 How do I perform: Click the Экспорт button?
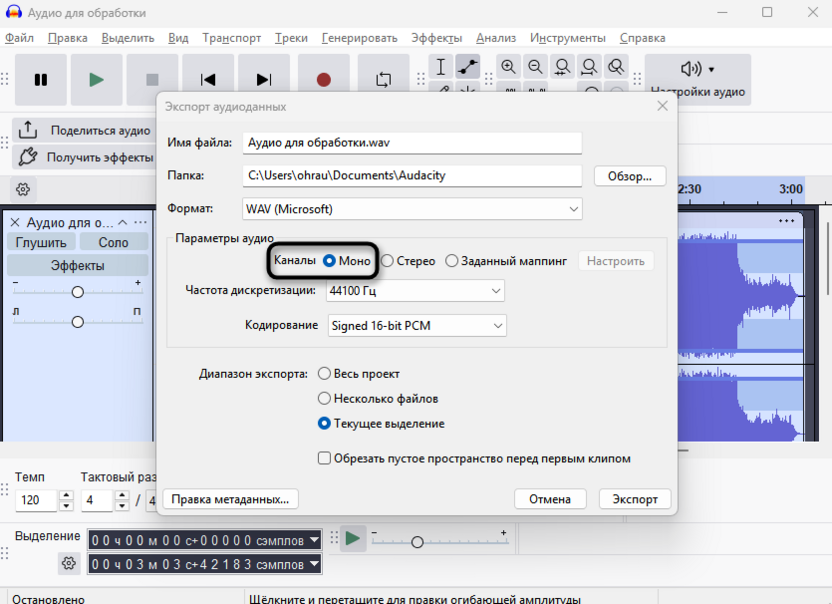click(635, 499)
